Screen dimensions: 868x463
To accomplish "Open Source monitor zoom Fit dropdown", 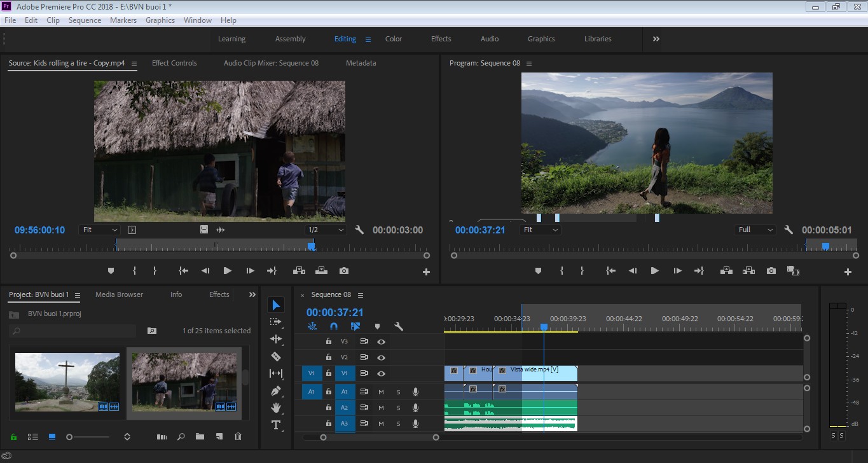I will point(100,230).
